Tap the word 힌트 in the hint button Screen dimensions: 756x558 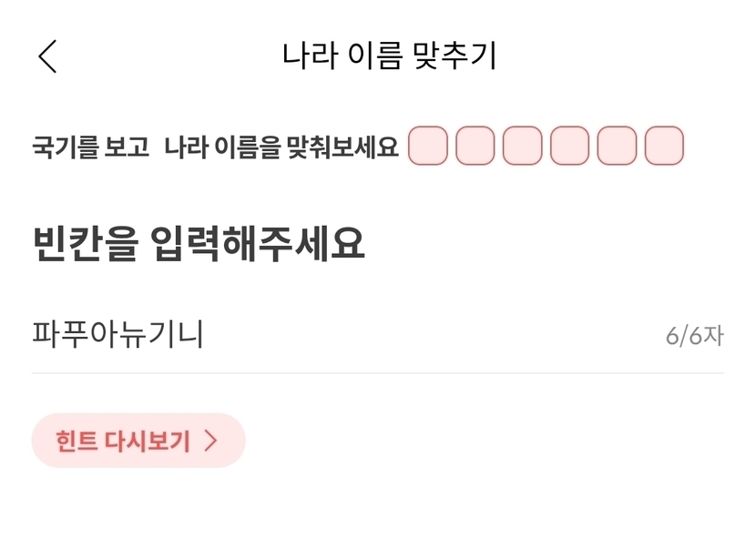pyautogui.click(x=76, y=441)
